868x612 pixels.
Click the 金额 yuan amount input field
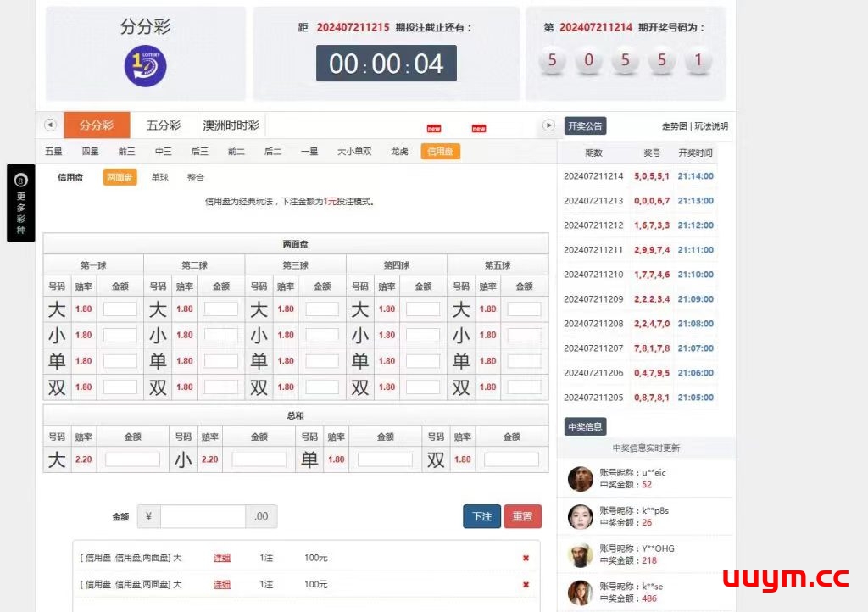click(x=203, y=516)
